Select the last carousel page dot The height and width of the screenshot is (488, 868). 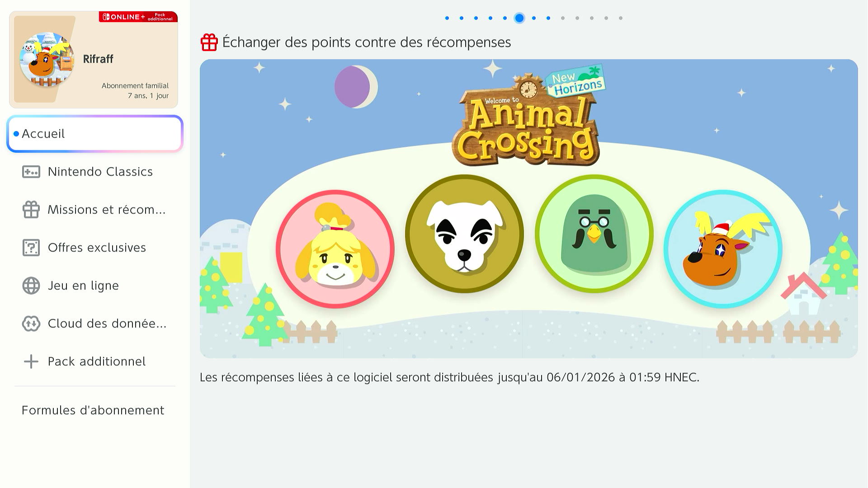coord(621,18)
